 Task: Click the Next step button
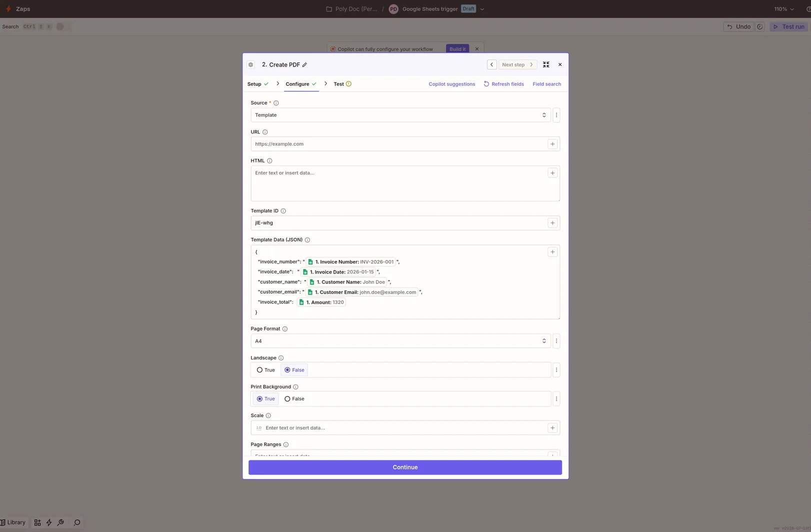tap(517, 64)
